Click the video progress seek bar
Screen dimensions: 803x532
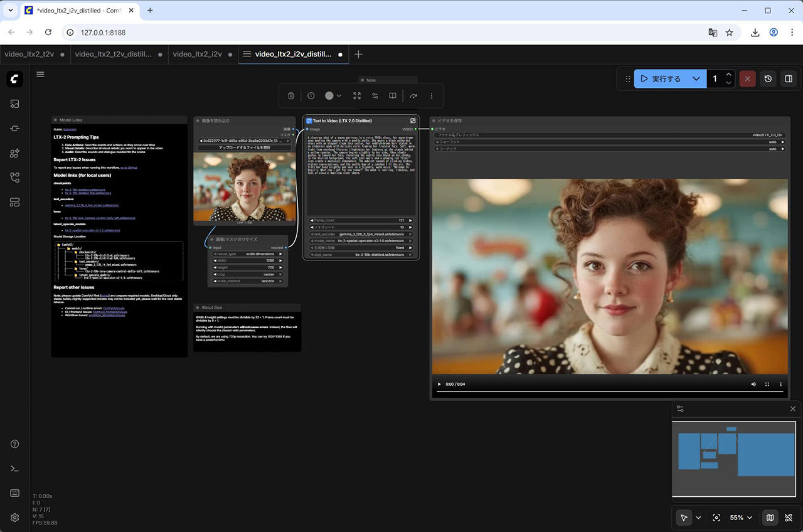(x=609, y=391)
